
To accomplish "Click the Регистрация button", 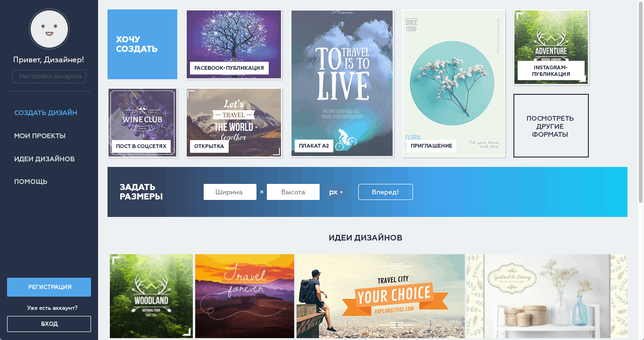I will tap(49, 287).
